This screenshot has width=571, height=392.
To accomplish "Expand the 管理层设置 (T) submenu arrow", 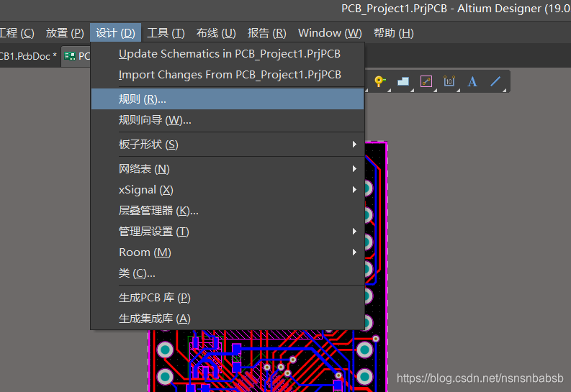I will 354,232.
